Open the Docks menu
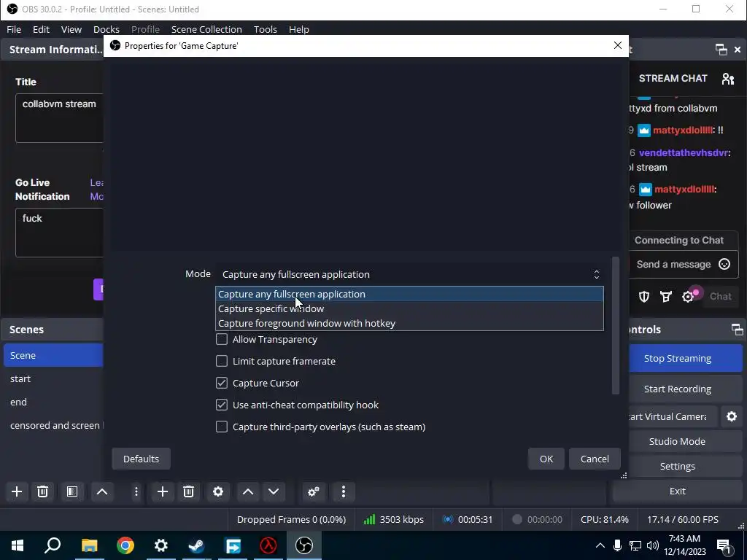This screenshot has height=560, width=747. (x=107, y=29)
